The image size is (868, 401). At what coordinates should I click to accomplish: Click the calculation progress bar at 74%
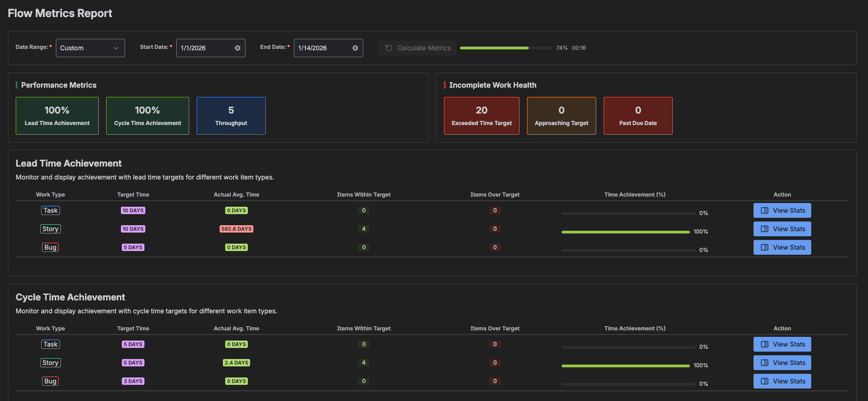[x=506, y=48]
